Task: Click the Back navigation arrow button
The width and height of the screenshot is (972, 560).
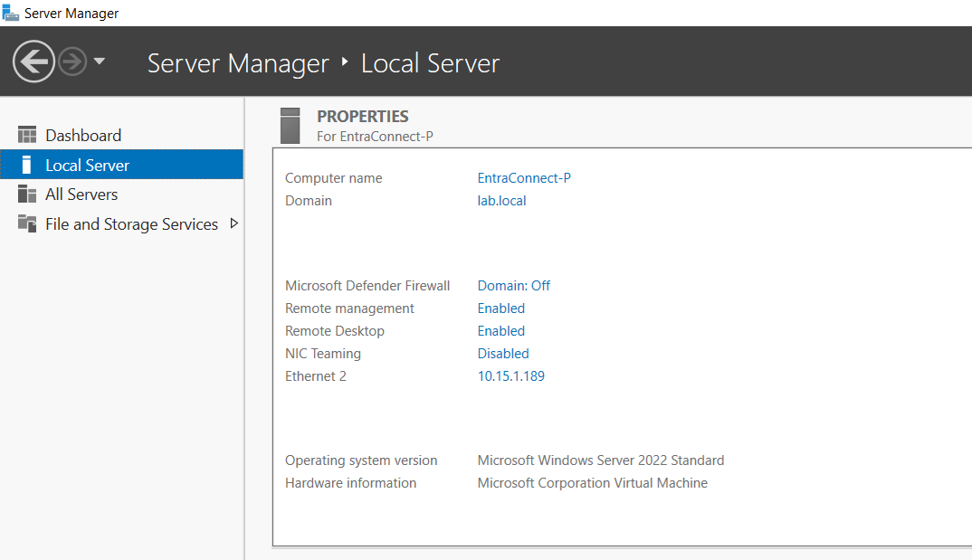Action: [x=33, y=62]
